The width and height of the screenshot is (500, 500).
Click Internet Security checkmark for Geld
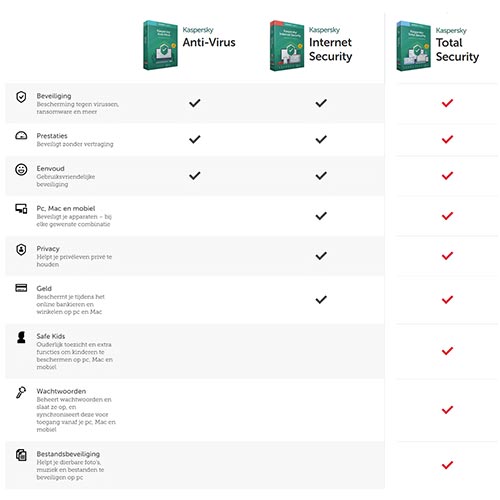[321, 299]
